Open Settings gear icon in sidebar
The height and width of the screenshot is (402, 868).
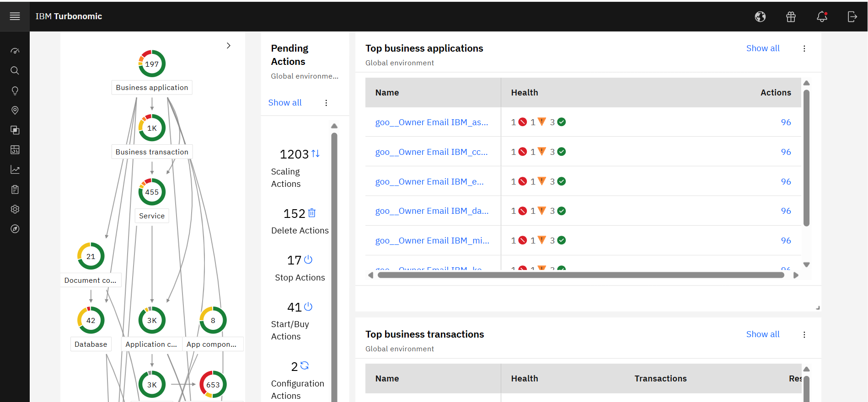click(x=15, y=209)
